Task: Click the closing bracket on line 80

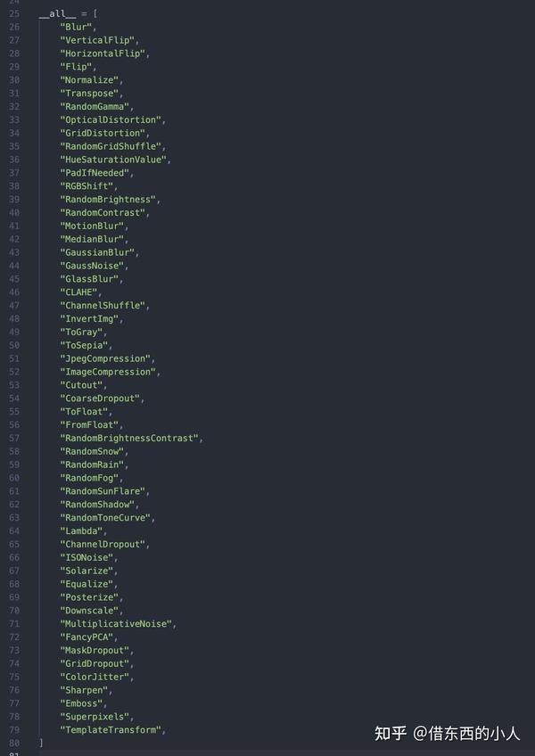Action: [42, 743]
